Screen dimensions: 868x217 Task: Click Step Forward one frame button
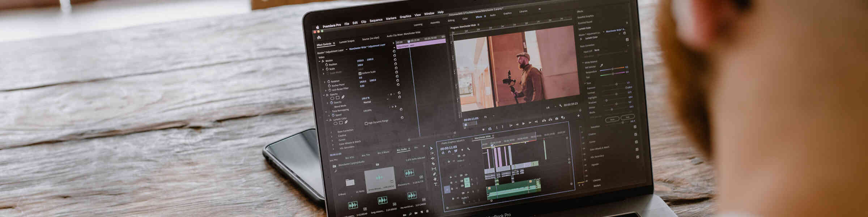click(530, 123)
